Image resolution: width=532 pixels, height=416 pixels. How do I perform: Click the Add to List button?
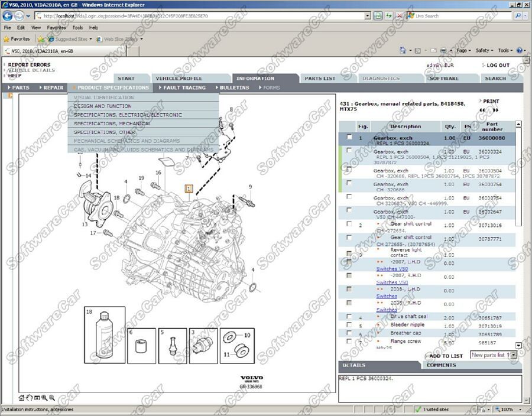445,356
